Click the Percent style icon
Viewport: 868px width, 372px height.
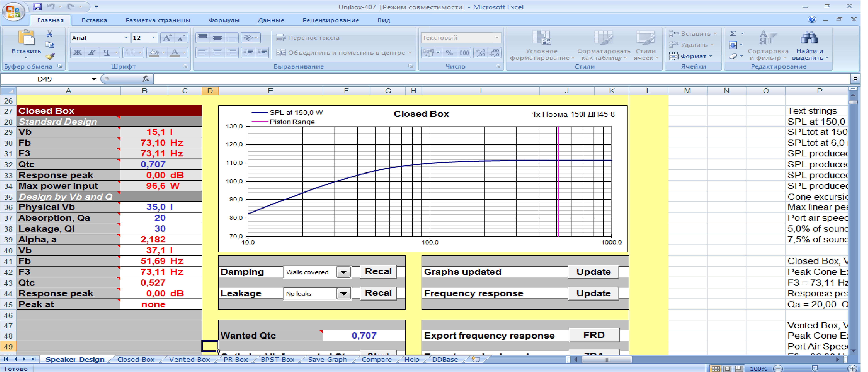point(449,53)
